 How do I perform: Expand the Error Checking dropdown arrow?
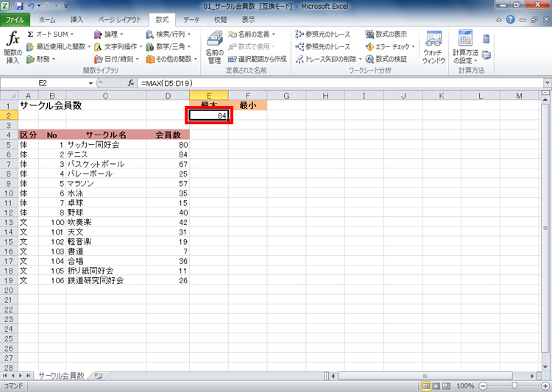pos(414,46)
